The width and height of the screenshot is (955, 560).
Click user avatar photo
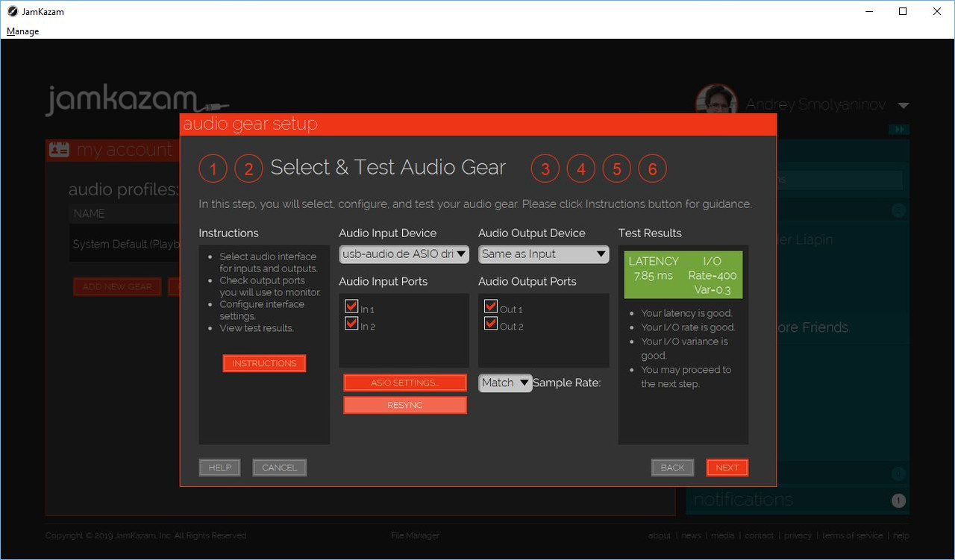[716, 99]
